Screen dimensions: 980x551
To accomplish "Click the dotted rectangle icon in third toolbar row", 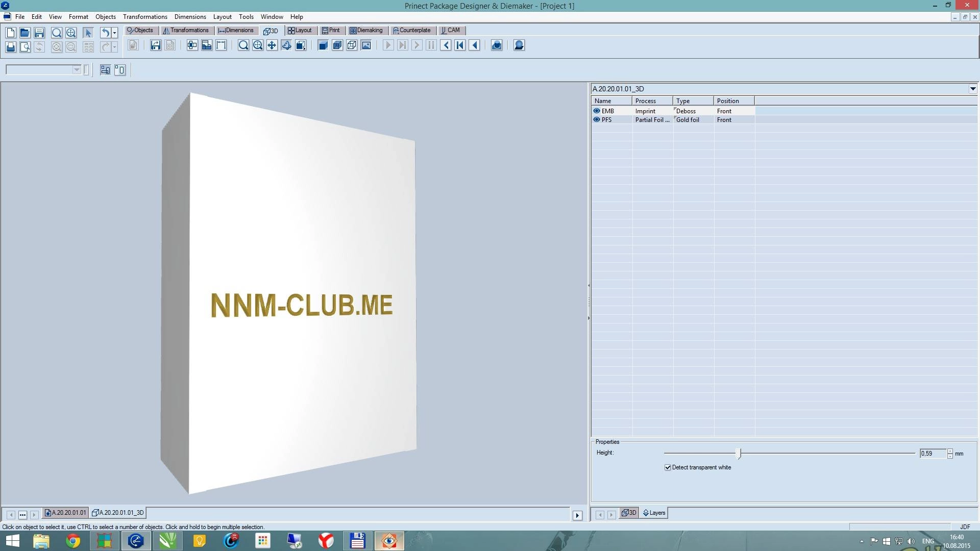I will point(120,70).
